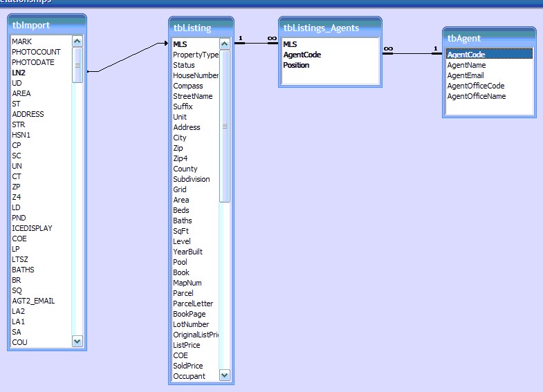This screenshot has width=543, height=392.
Task: Select MLS key field in tbListing
Action: pyautogui.click(x=180, y=44)
